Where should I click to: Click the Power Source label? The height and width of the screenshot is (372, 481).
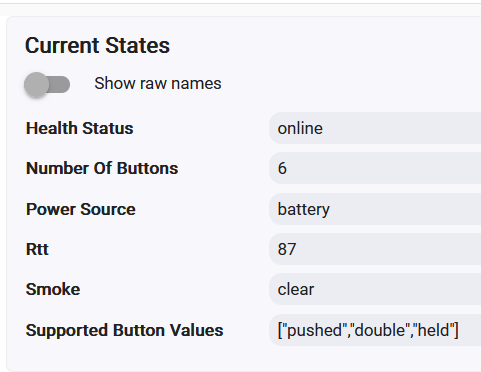pos(81,209)
